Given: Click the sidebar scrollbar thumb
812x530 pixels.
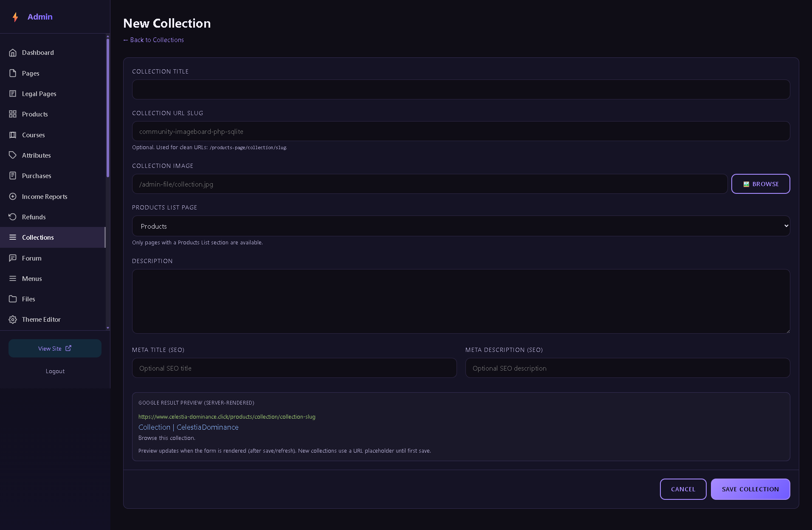Looking at the screenshot, I should click(108, 108).
